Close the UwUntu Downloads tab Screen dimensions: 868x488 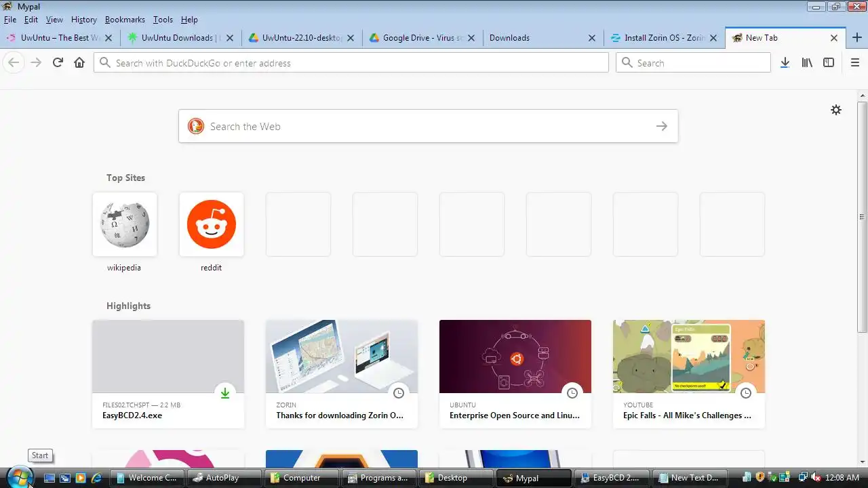(x=230, y=38)
